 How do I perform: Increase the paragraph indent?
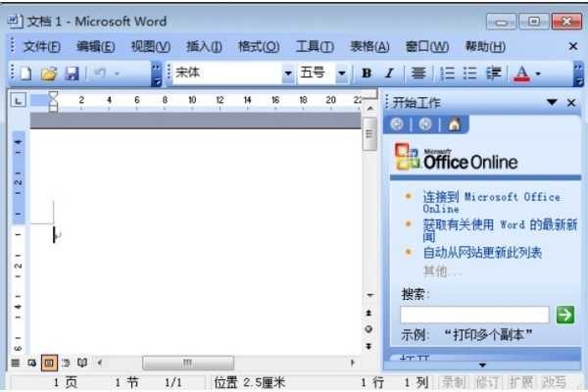coord(494,73)
